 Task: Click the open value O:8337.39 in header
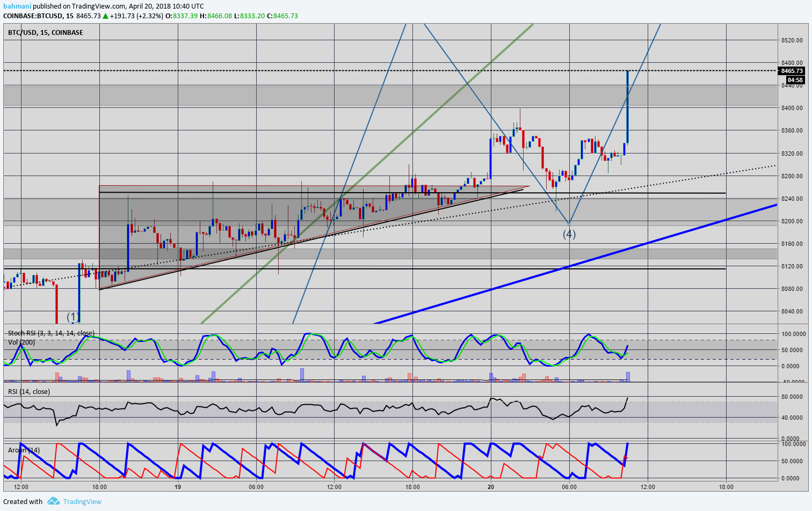pos(182,16)
